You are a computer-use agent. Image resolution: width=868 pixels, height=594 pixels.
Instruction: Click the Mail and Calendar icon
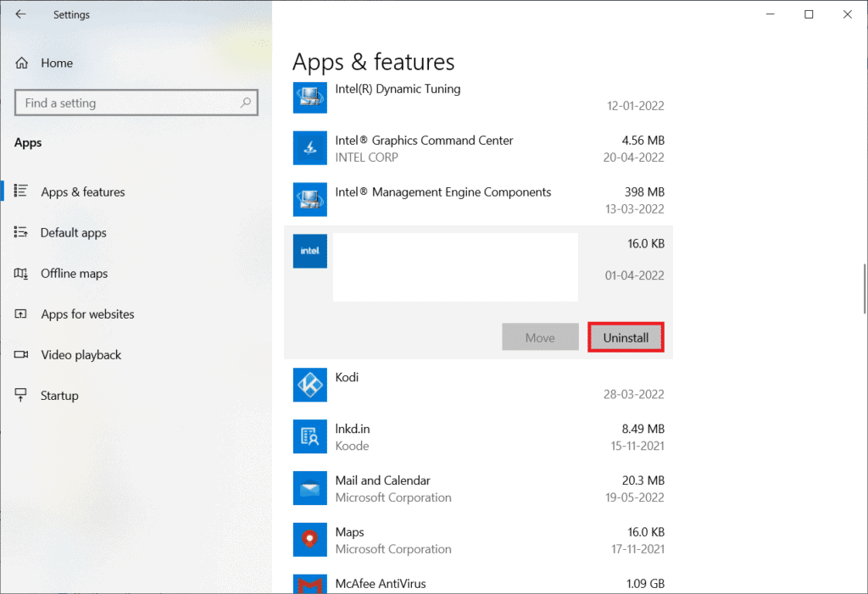(310, 488)
